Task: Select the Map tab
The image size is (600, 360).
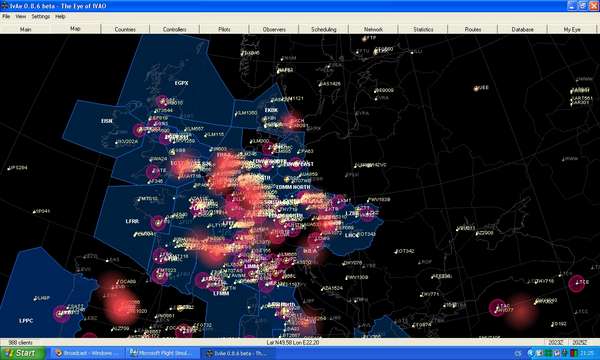Action: click(75, 29)
